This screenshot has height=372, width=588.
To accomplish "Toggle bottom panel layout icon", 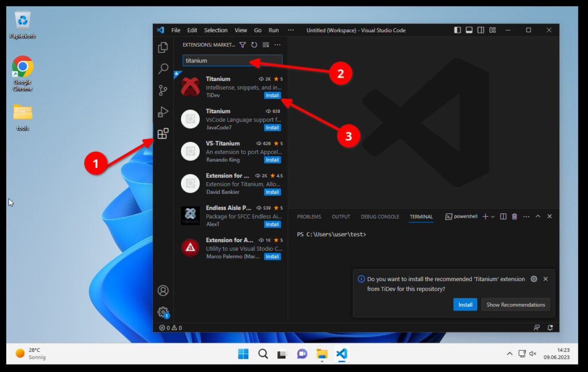I will pyautogui.click(x=469, y=30).
